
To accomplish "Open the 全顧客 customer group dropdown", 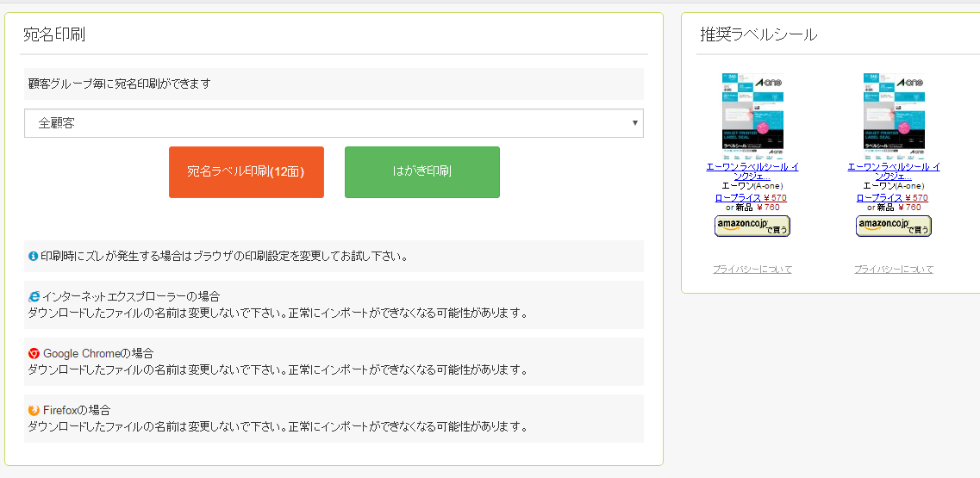I will (x=334, y=123).
